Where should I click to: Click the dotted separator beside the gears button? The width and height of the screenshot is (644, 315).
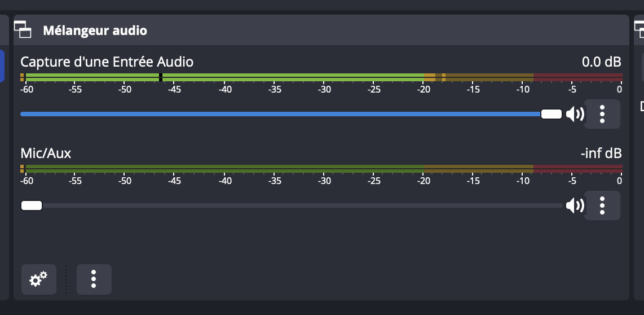coord(66,279)
